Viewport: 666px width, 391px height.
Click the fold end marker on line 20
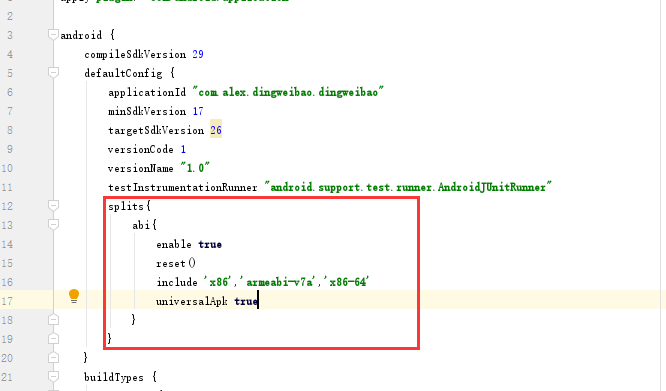(x=53, y=358)
